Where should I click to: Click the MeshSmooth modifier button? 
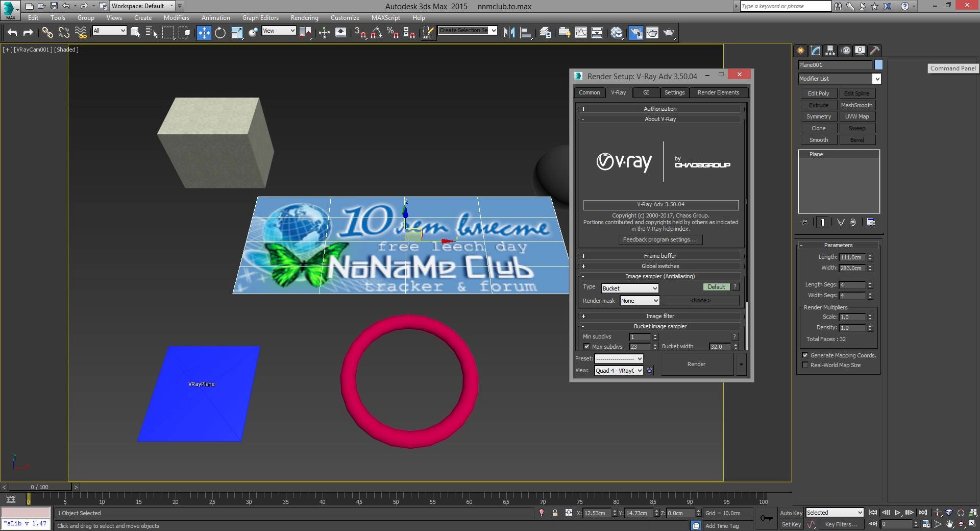[856, 105]
